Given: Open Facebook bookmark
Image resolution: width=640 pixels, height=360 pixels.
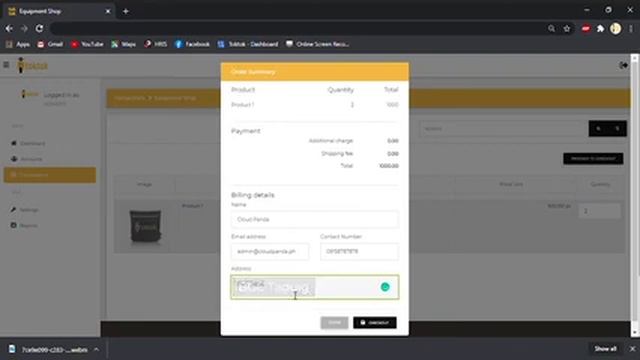Looking at the screenshot, I should click(x=192, y=44).
